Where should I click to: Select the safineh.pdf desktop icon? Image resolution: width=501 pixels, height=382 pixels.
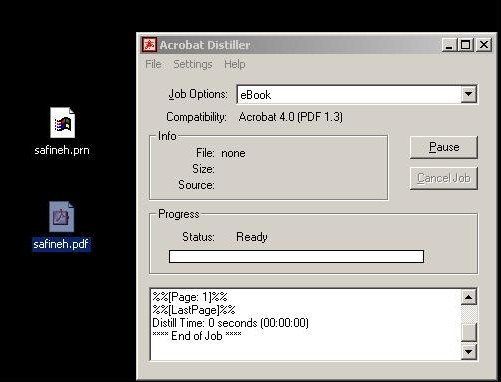[62, 217]
